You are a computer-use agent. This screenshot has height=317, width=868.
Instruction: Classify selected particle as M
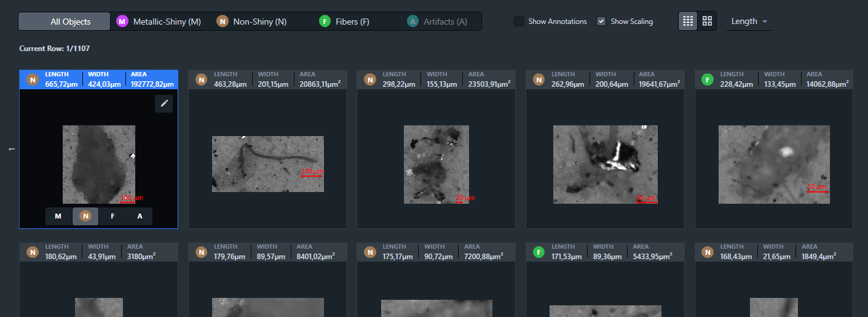pos(58,216)
